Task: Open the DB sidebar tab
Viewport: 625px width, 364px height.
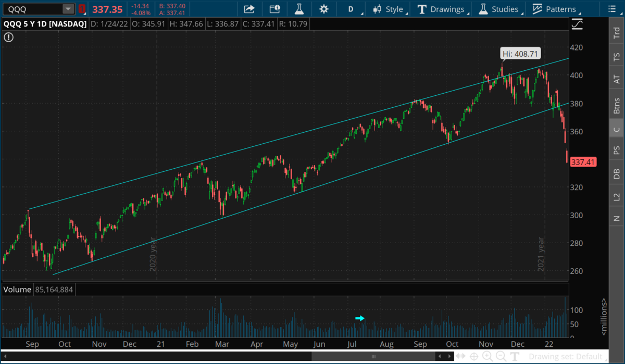Action: 617,174
